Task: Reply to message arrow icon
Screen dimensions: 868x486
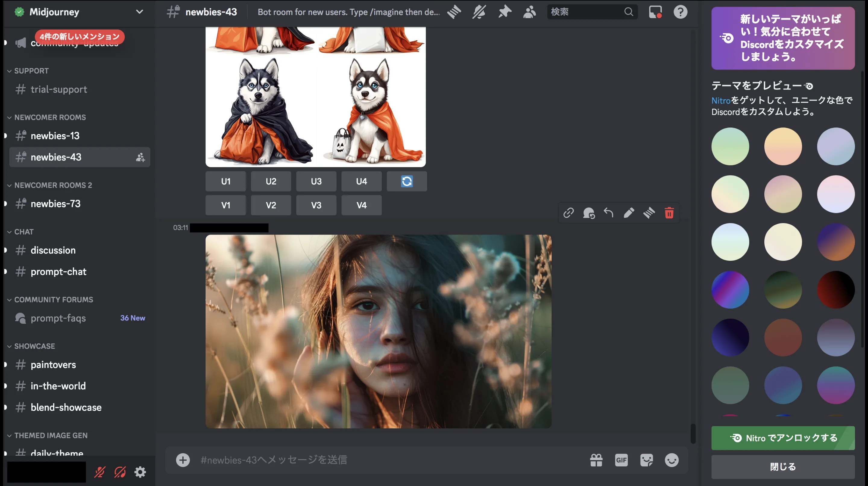Action: (609, 213)
